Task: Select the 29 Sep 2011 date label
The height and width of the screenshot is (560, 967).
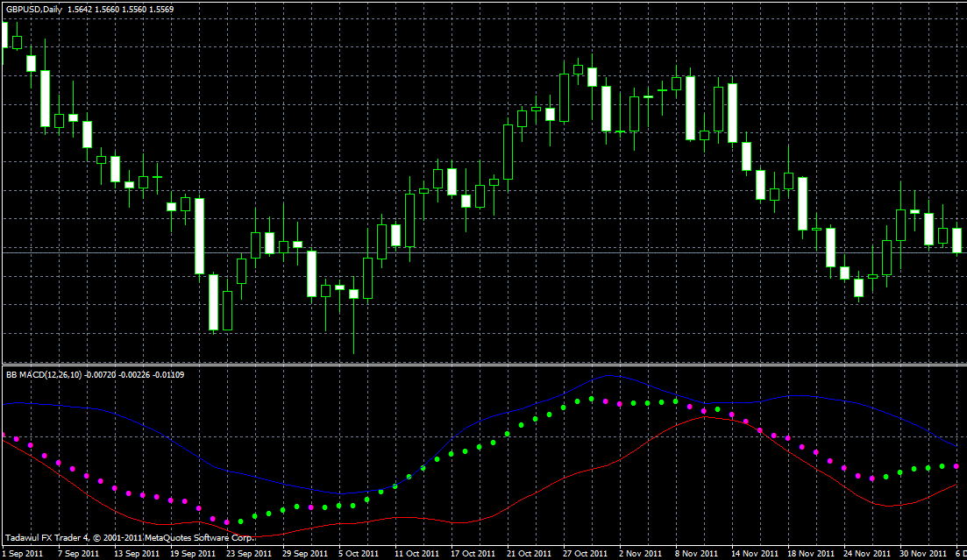Action: tap(305, 553)
